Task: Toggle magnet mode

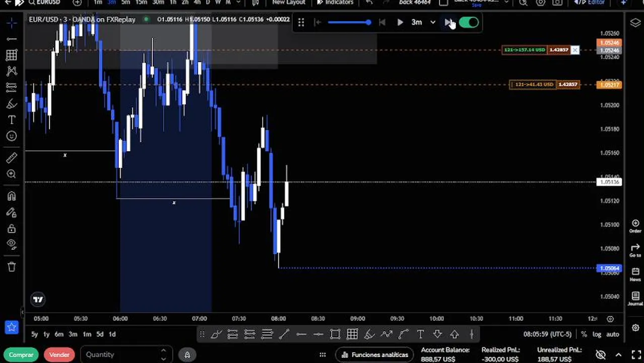Action: pos(12,196)
